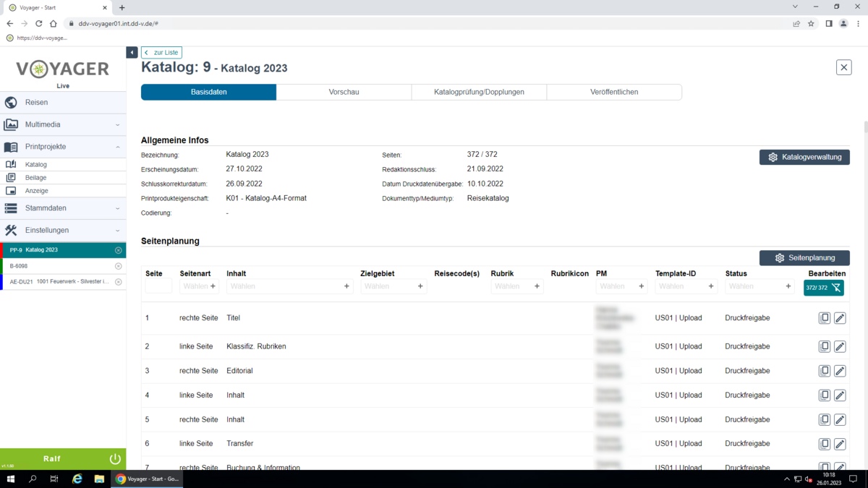This screenshot has width=868, height=488.
Task: Click the Status column header
Action: click(736, 274)
